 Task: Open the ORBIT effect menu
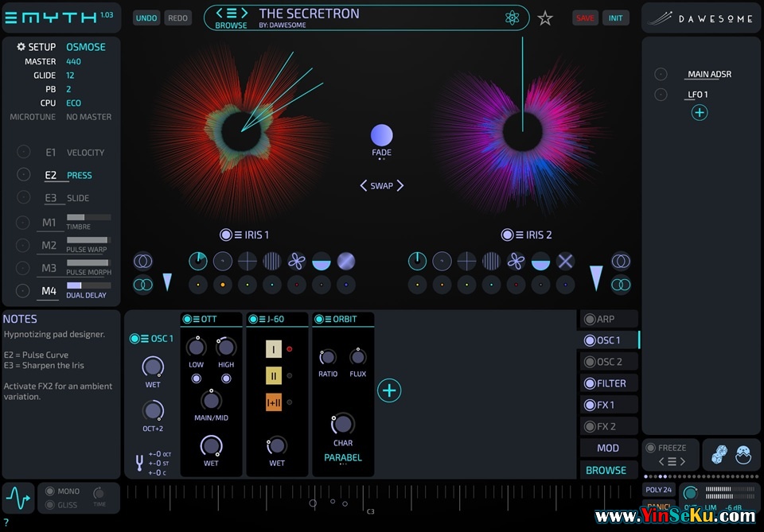coord(328,319)
